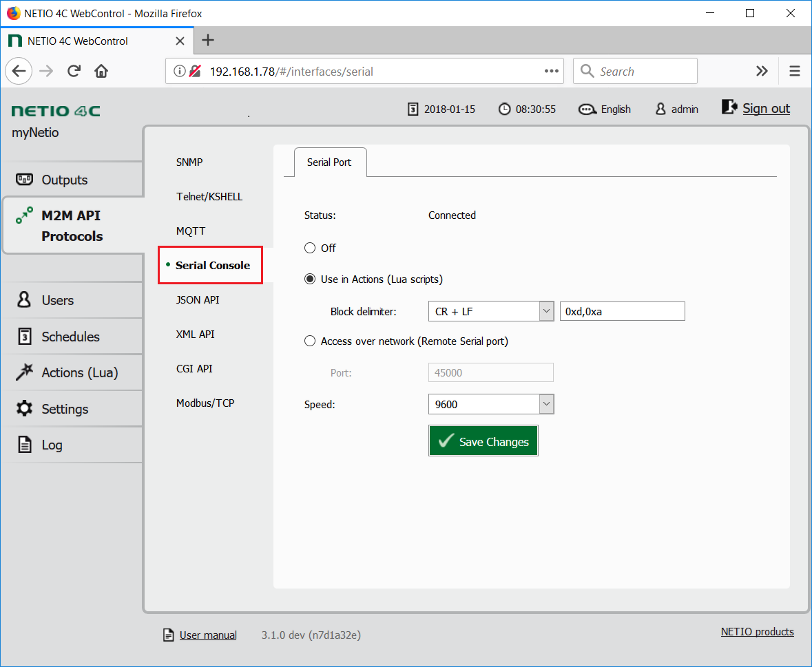Screen dimensions: 812x667
Task: Open page actions three-dot menu
Action: click(552, 71)
